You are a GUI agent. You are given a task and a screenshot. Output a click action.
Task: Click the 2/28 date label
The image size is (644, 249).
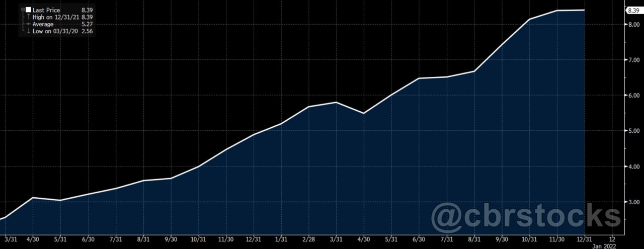click(309, 239)
